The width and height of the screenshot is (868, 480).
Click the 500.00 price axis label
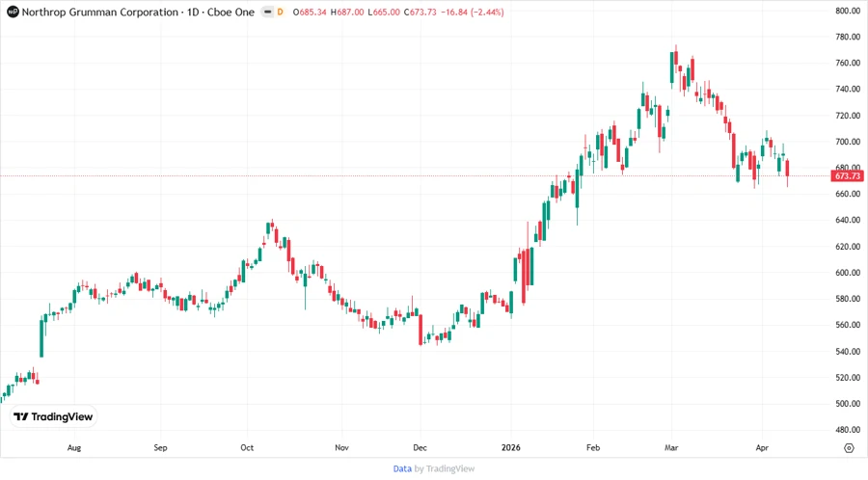(848, 404)
